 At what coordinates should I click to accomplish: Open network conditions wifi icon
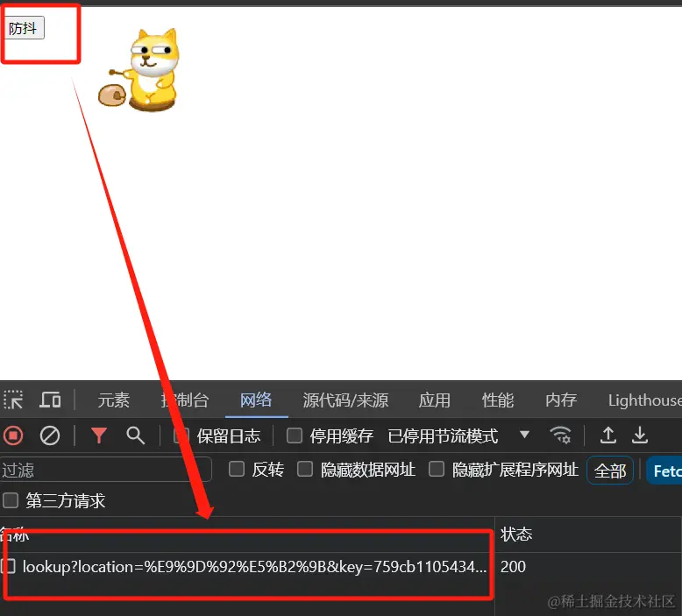point(561,435)
